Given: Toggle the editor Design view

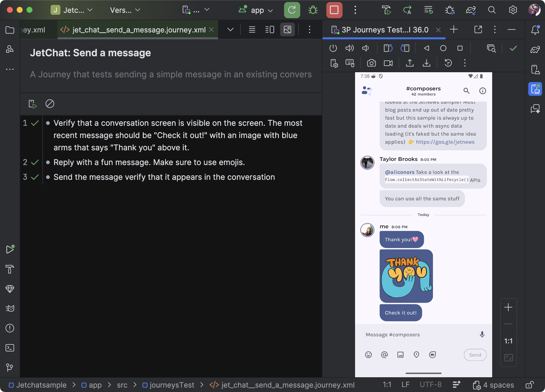Looking at the screenshot, I should click(287, 29).
